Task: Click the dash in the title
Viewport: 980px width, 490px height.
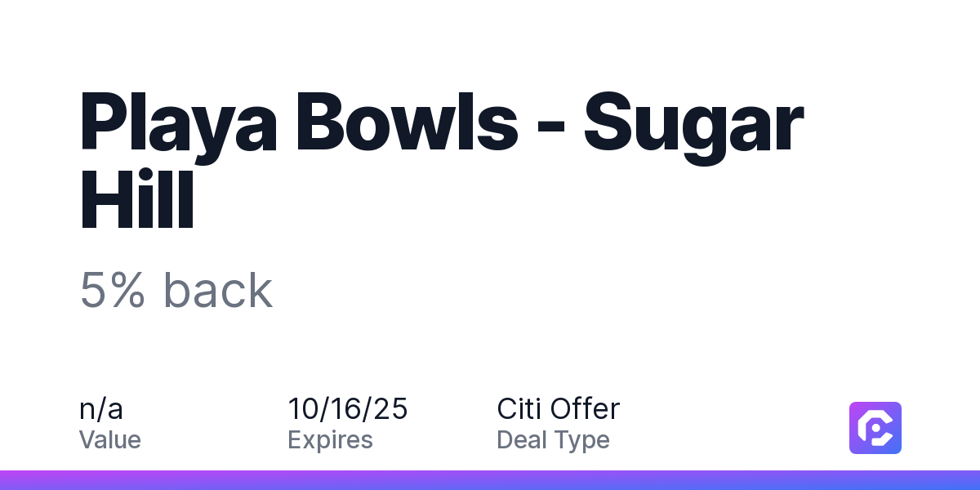Action: tap(550, 127)
